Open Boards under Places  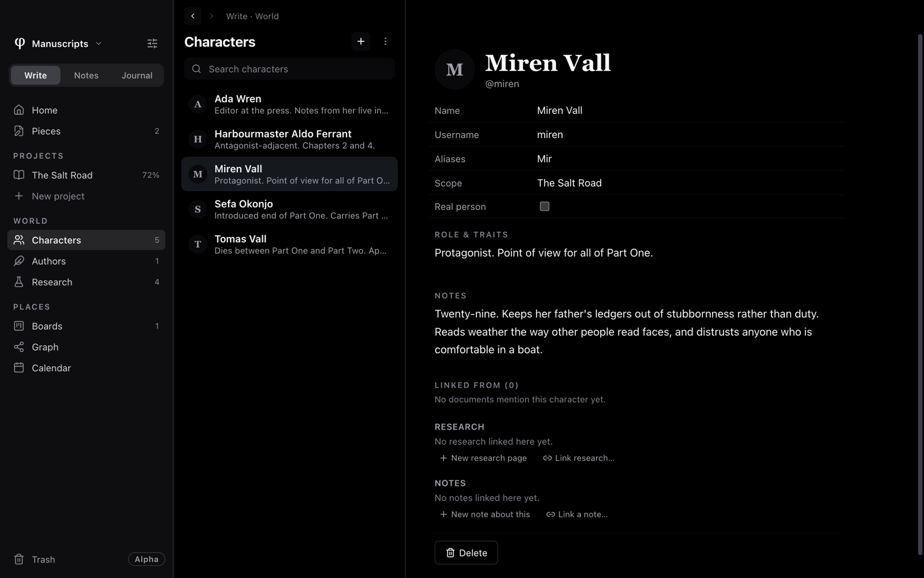pos(87,326)
